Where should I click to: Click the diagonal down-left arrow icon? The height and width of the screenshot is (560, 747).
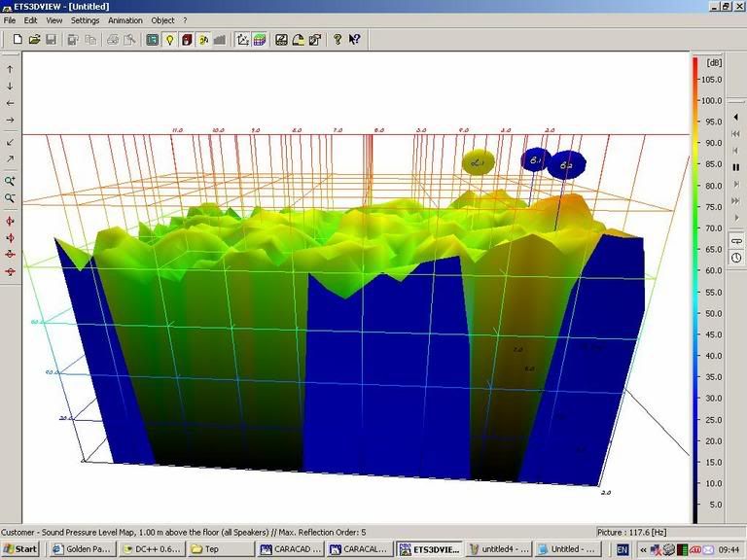point(11,142)
